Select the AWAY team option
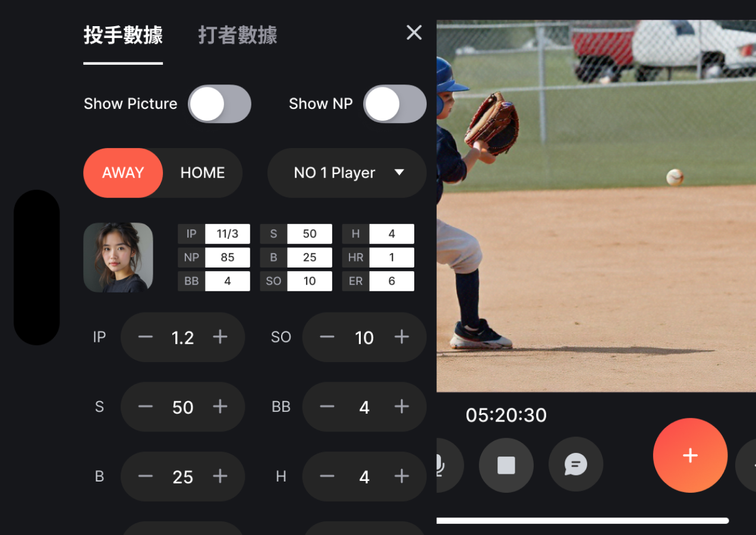Screen dimensions: 756x535 123,173
